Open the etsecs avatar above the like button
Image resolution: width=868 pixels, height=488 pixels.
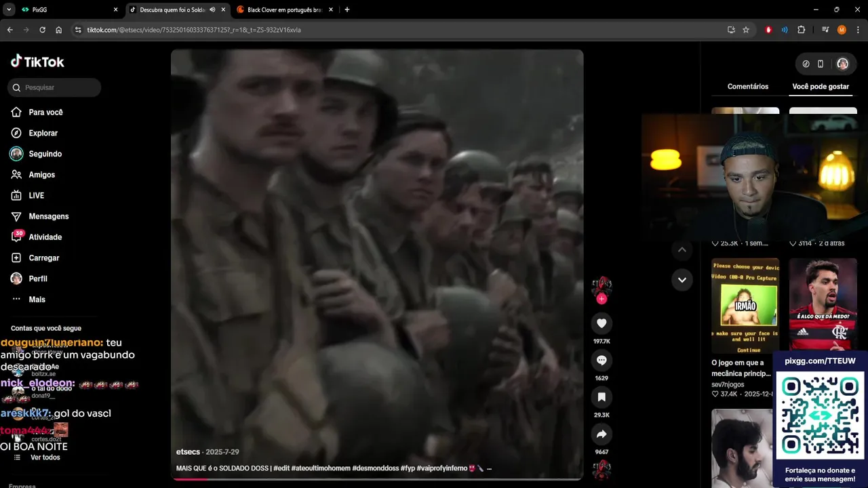[x=601, y=286]
